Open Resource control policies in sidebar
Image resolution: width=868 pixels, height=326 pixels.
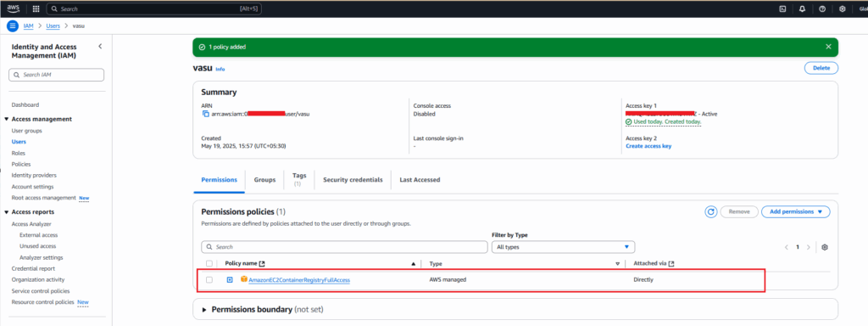(43, 302)
